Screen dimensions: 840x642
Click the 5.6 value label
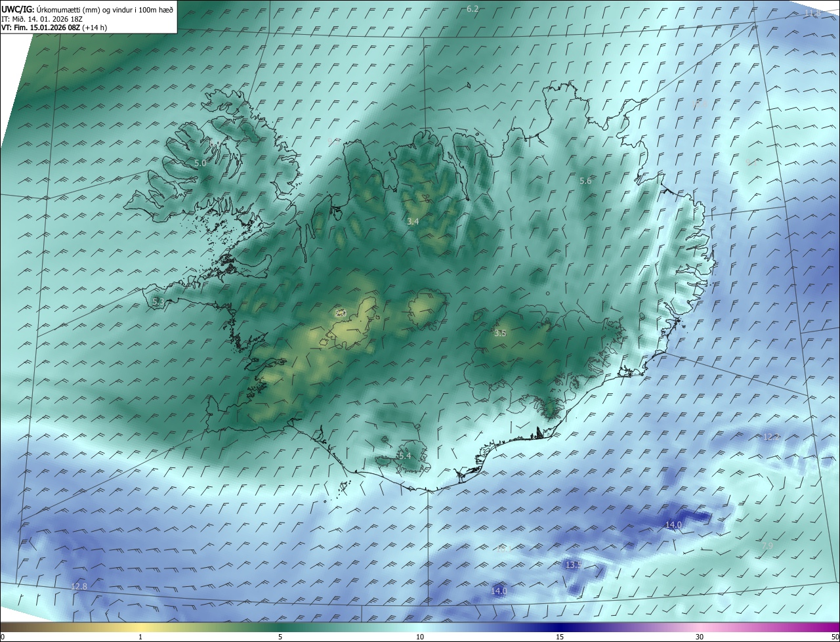(585, 181)
